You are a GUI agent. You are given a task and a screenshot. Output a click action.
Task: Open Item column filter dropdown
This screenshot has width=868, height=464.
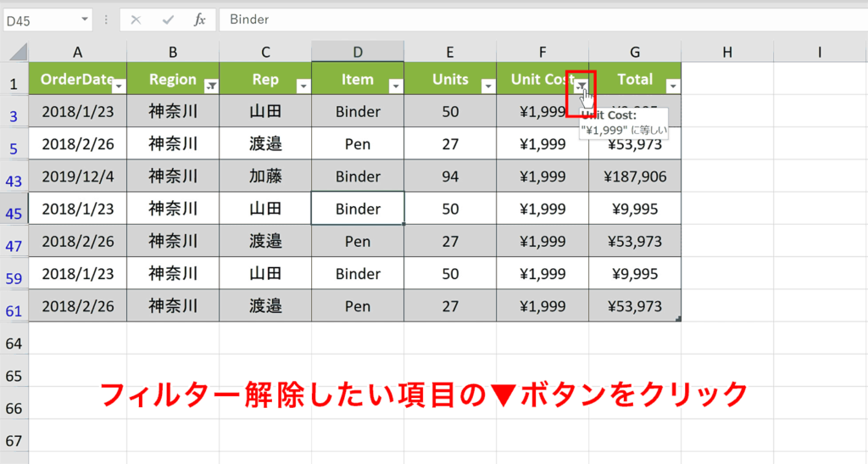tap(396, 86)
